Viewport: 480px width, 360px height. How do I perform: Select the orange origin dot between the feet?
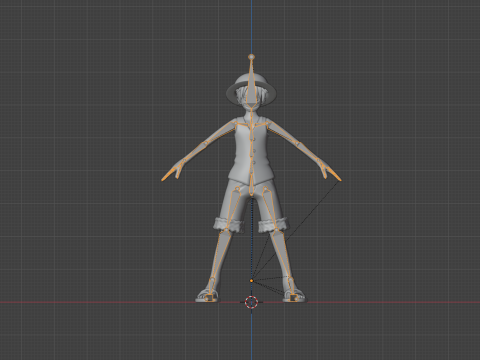coord(251,281)
